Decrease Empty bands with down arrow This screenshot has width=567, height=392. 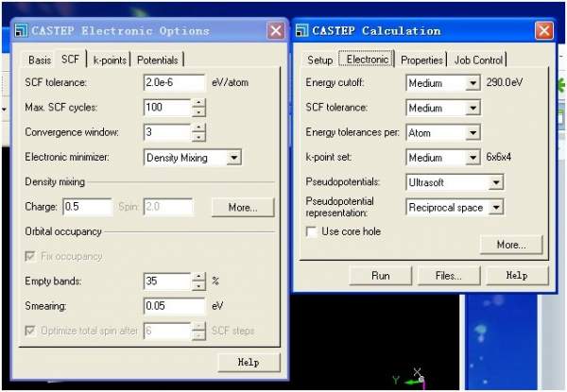pos(198,286)
